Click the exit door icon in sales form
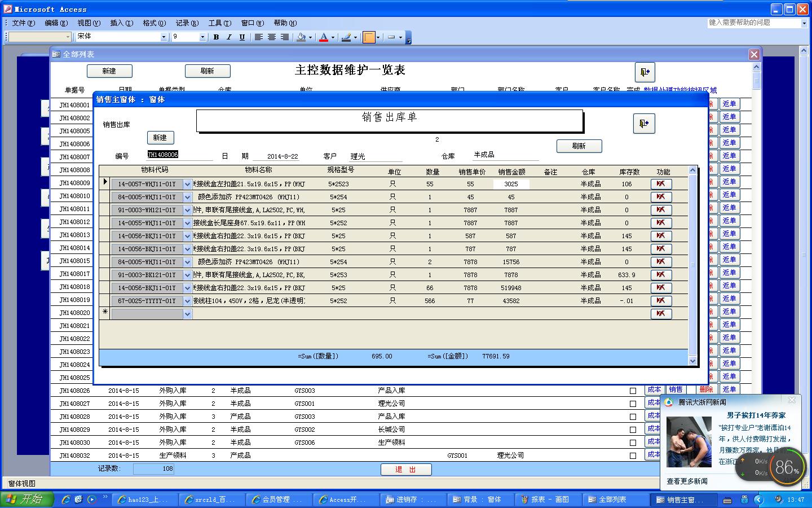Viewport: 812px width, 508px height. [x=644, y=123]
